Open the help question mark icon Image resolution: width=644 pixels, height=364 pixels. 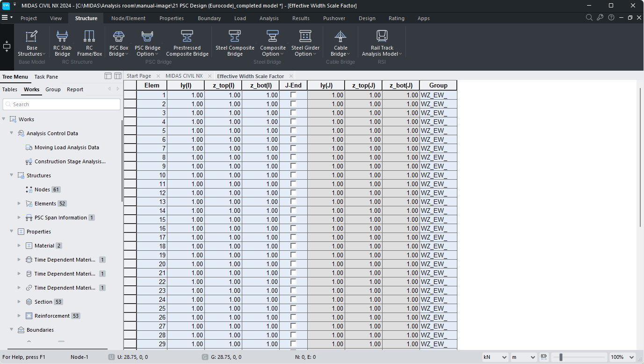(x=611, y=18)
